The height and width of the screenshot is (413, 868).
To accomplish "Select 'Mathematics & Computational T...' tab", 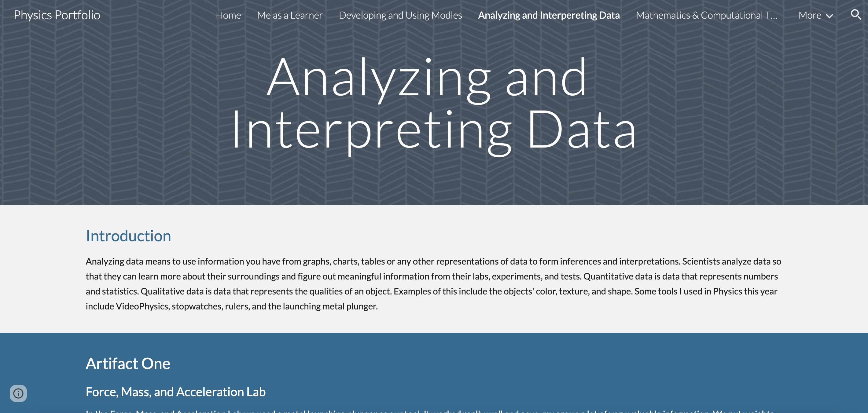I will tap(706, 15).
